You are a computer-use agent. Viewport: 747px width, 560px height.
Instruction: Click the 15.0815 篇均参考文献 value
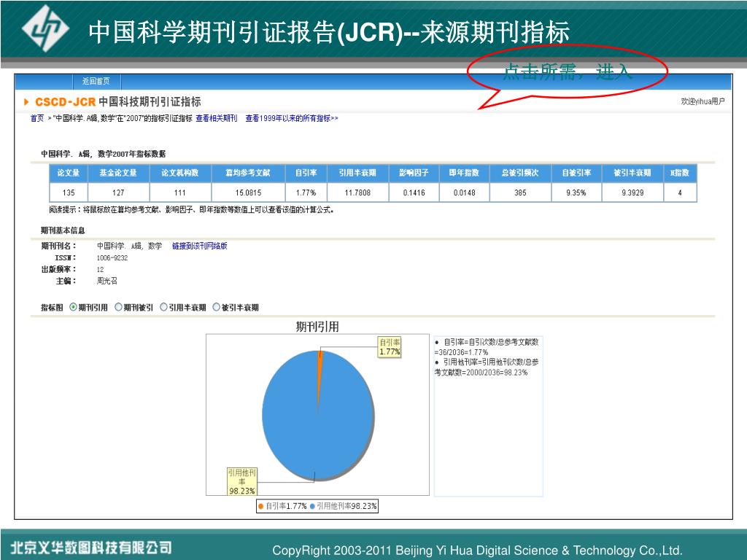click(x=248, y=192)
